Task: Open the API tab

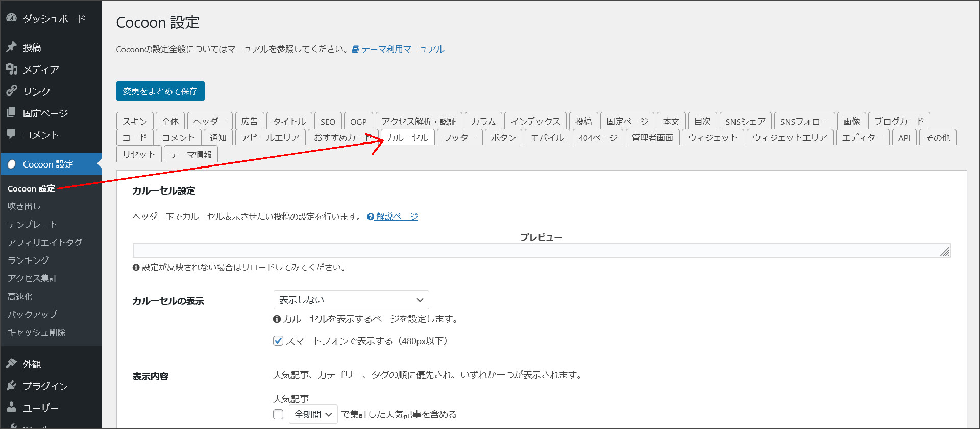Action: 904,137
